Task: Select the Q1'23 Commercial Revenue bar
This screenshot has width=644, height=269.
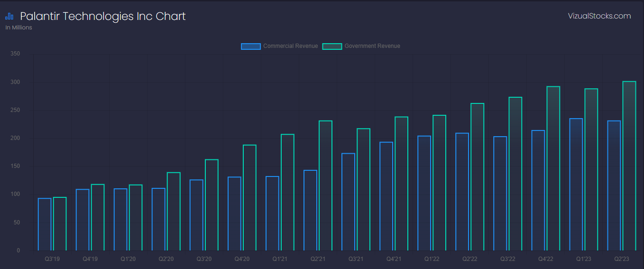Action: pyautogui.click(x=576, y=185)
